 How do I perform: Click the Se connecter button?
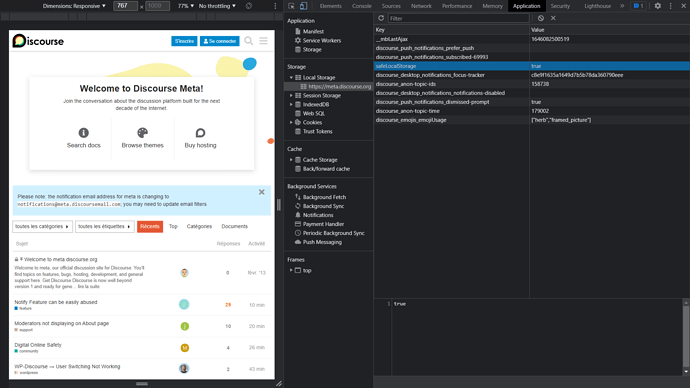coord(220,41)
